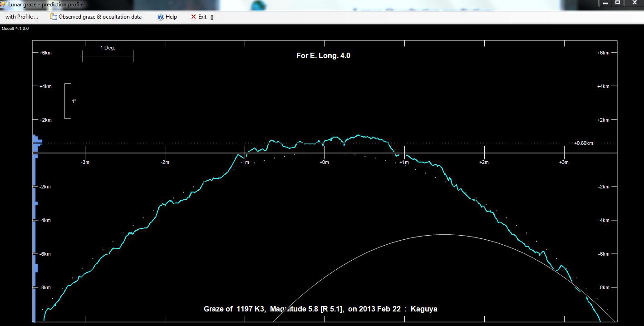Image resolution: width=644 pixels, height=326 pixels.
Task: Click the 1" arcsecond scale bracket label
Action: tap(74, 101)
